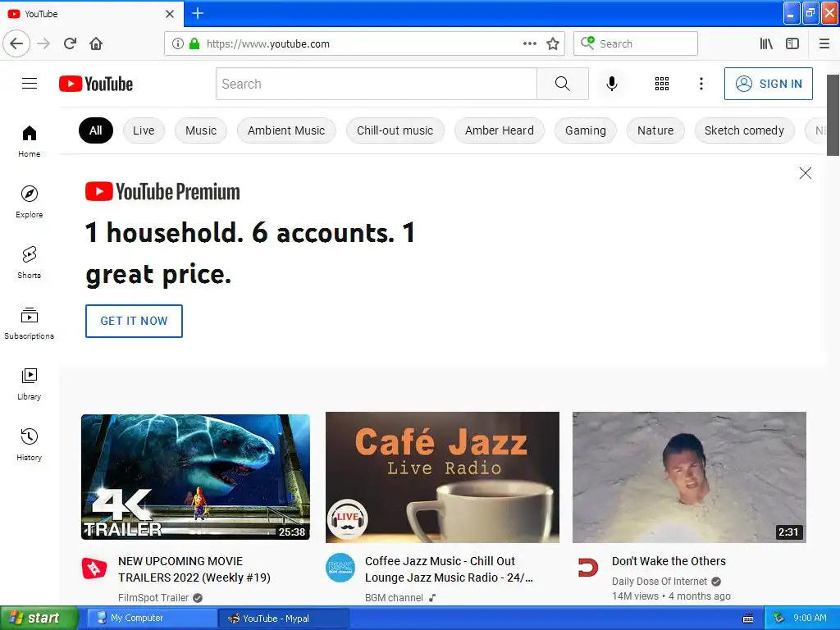This screenshot has height=630, width=840.
Task: Open History in the sidebar
Action: 29,445
